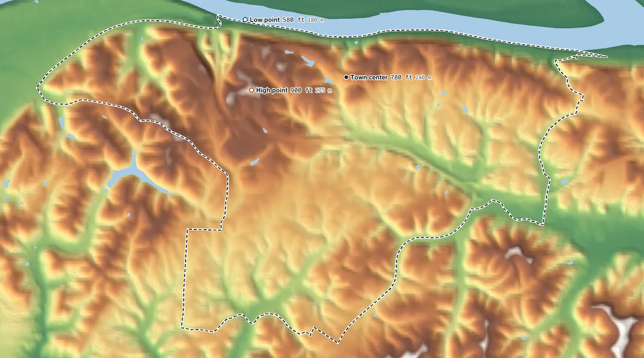Select the "Town center" label text
644x358 pixels.
[x=369, y=78]
